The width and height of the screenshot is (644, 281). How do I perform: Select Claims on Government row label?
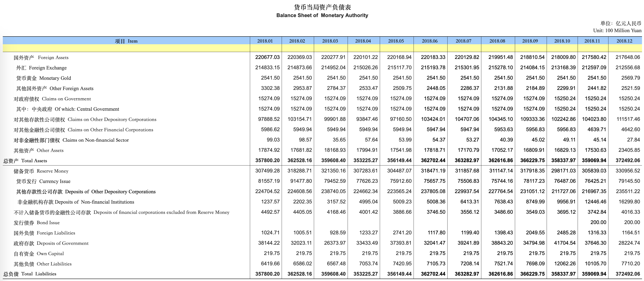click(x=52, y=99)
